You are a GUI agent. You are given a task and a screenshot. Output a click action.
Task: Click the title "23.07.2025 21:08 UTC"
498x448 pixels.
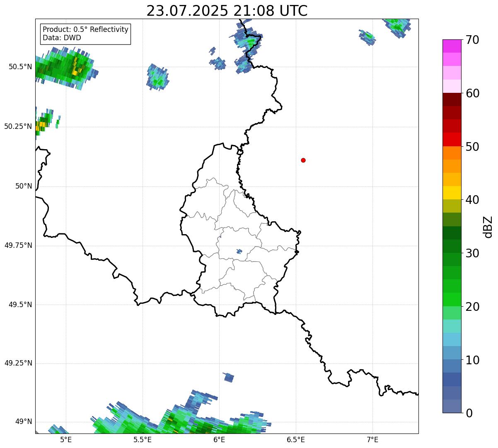click(x=227, y=11)
